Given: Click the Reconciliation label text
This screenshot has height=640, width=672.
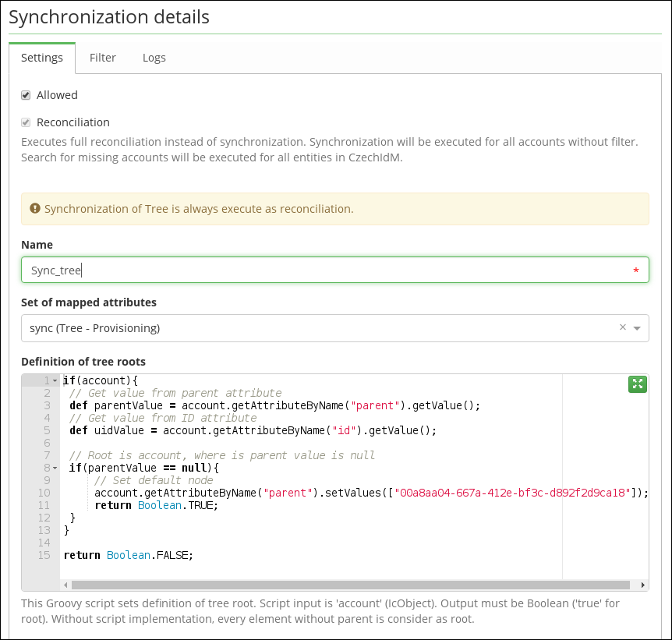Looking at the screenshot, I should (x=73, y=122).
